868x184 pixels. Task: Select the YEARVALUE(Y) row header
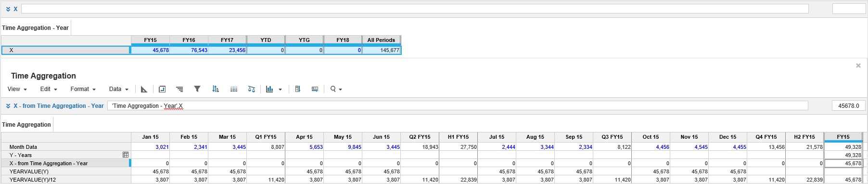pos(65,171)
